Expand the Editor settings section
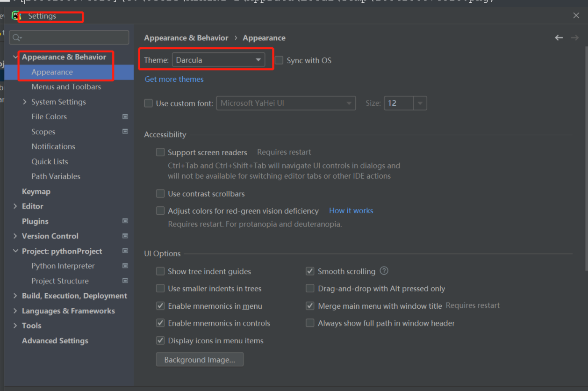 (15, 206)
